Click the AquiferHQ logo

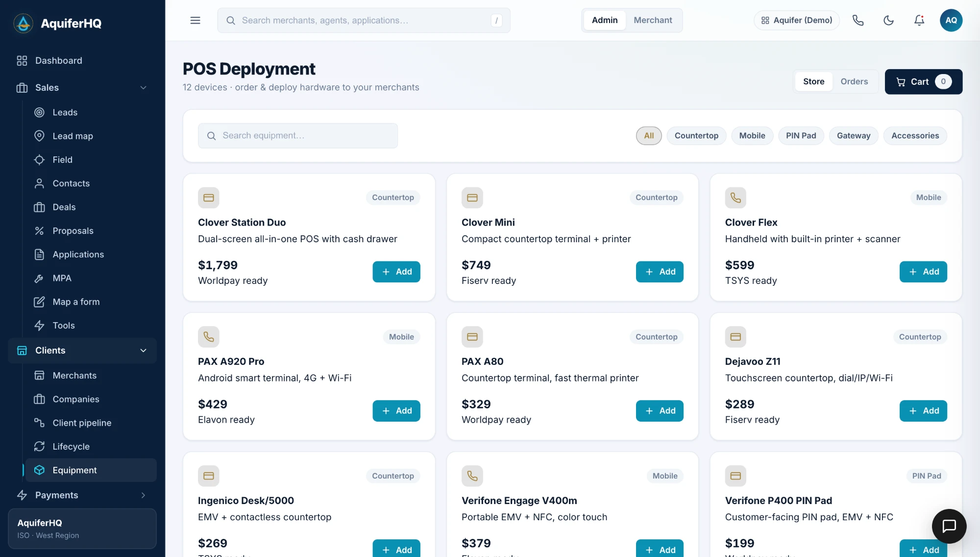(x=58, y=23)
